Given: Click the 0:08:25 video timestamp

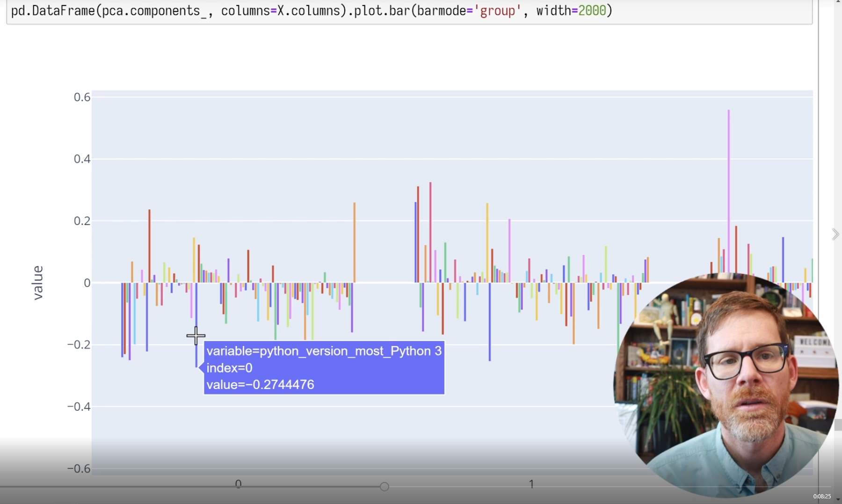Looking at the screenshot, I should [x=822, y=497].
